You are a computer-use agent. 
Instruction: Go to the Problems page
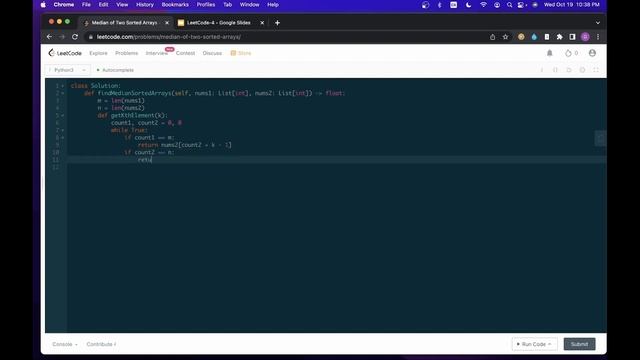point(127,53)
